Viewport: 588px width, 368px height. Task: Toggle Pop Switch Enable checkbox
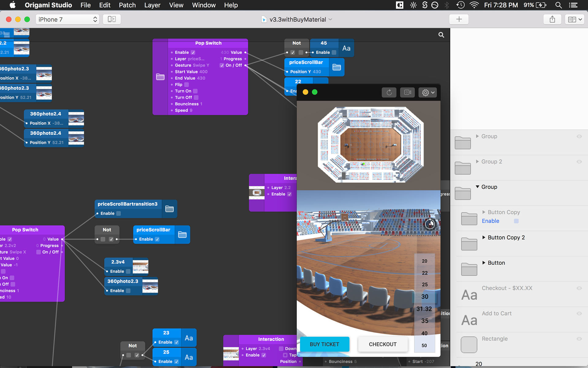click(x=193, y=52)
